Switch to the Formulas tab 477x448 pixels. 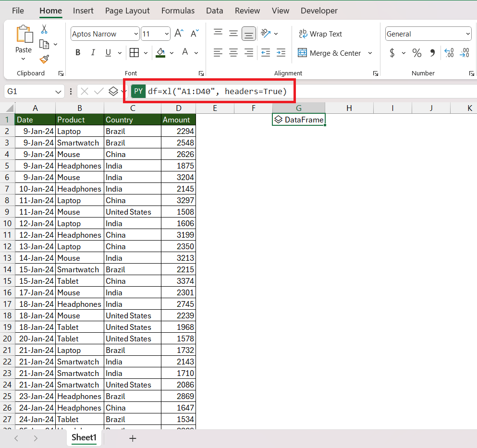tap(178, 11)
